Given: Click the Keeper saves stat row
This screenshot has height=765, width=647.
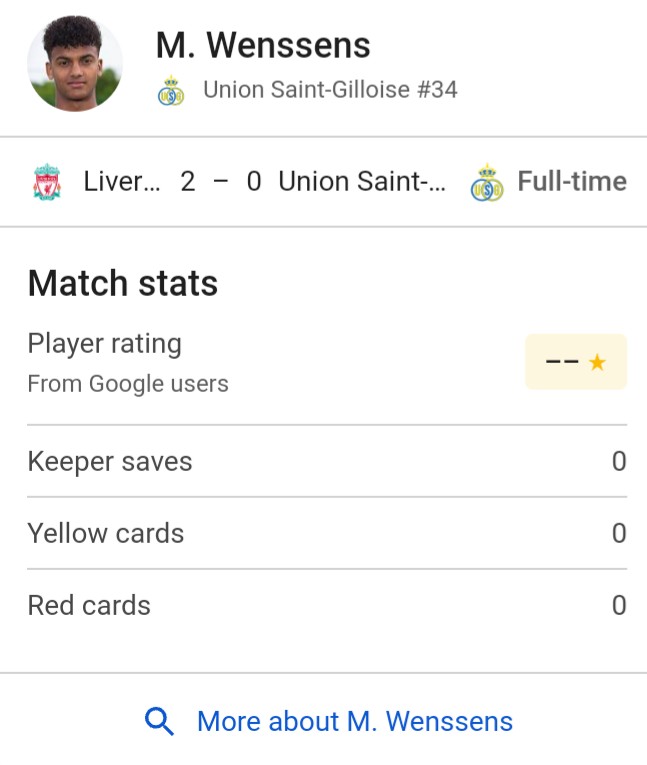Looking at the screenshot, I should (x=327, y=461).
